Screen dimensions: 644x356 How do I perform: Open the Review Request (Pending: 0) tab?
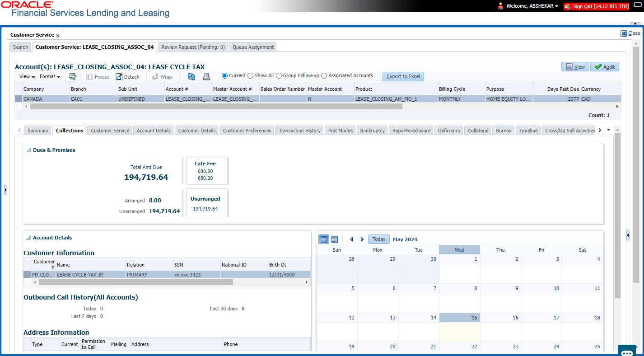point(193,47)
